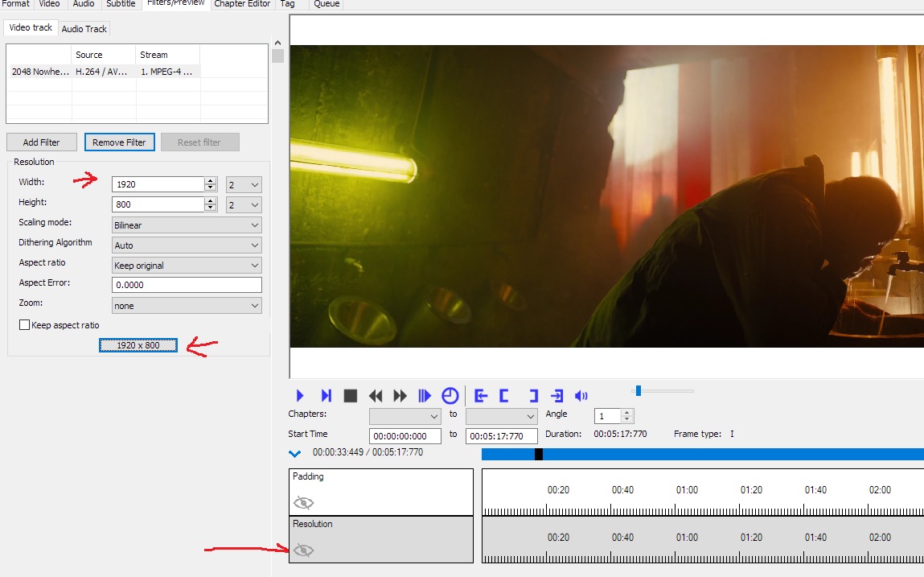Switch to the Format tab

tap(15, 4)
